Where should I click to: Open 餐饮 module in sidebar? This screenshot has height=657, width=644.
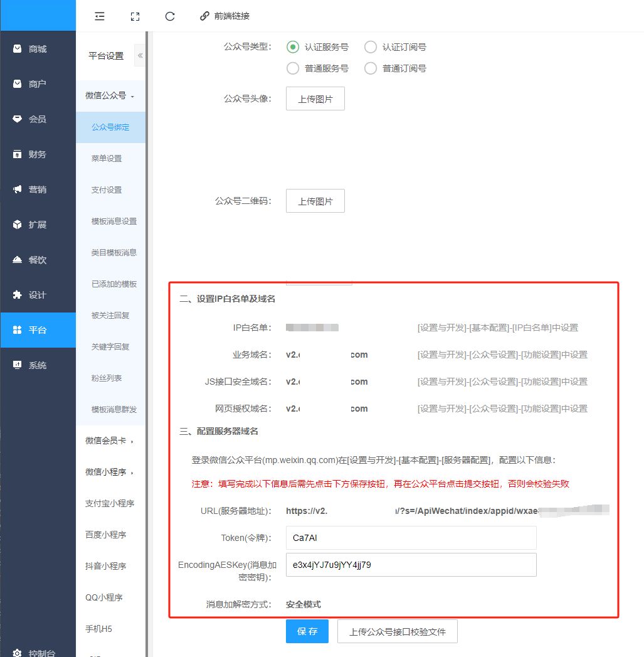coord(38,260)
